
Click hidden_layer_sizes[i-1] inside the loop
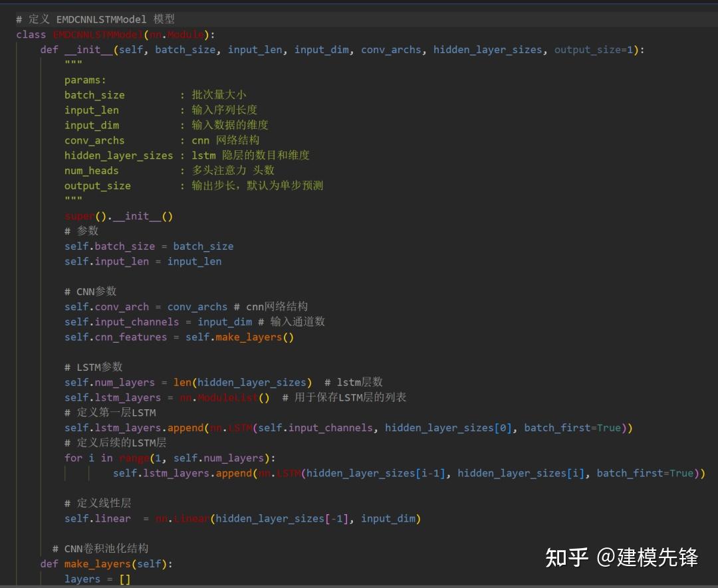tap(376, 473)
